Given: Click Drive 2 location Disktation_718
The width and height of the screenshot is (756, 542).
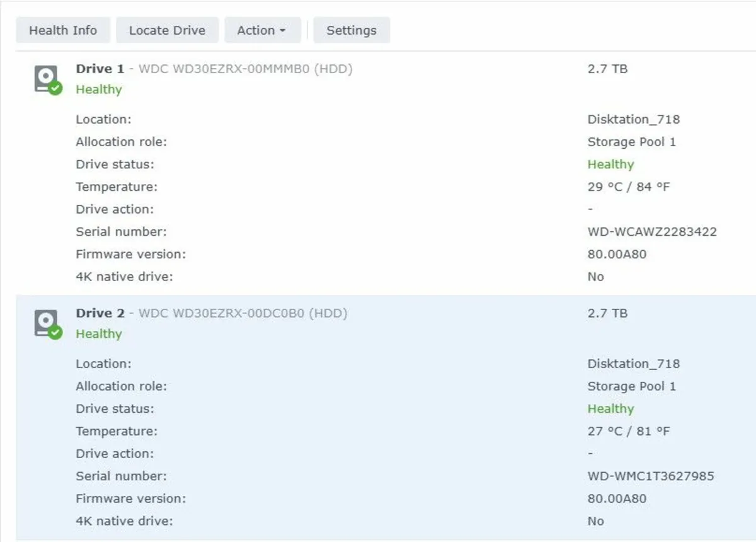Looking at the screenshot, I should pos(634,364).
